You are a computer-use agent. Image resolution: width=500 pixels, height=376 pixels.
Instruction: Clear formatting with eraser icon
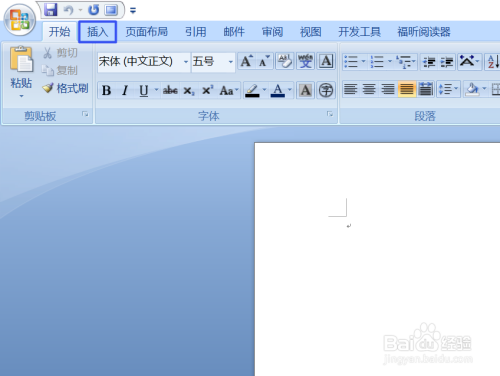284,61
